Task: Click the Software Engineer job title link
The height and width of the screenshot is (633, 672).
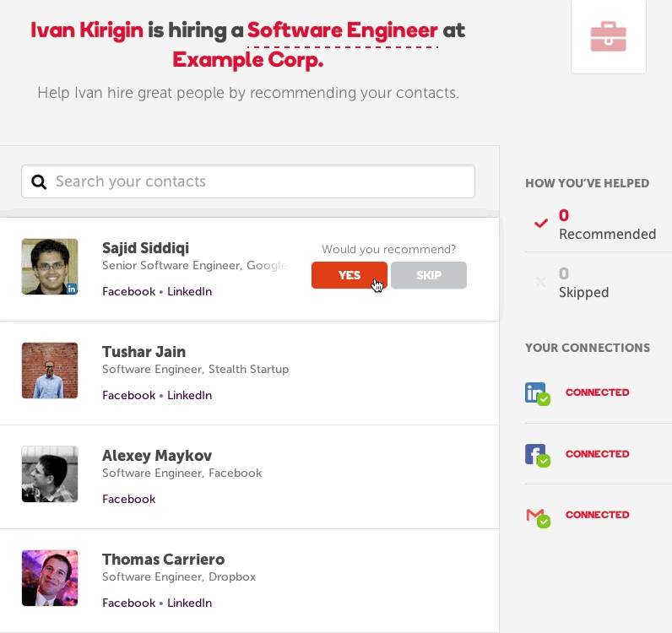Action: point(343,31)
